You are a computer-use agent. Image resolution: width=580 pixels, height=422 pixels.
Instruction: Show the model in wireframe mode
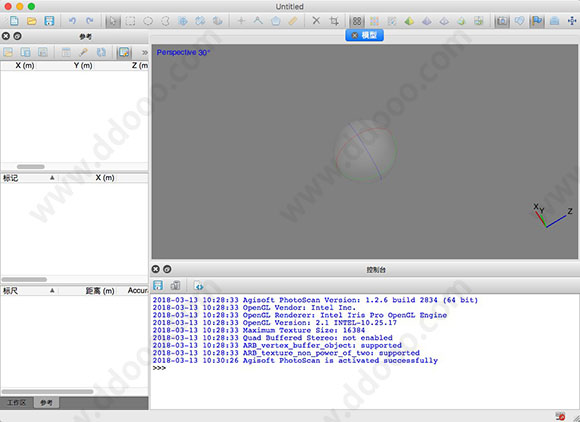coord(444,21)
